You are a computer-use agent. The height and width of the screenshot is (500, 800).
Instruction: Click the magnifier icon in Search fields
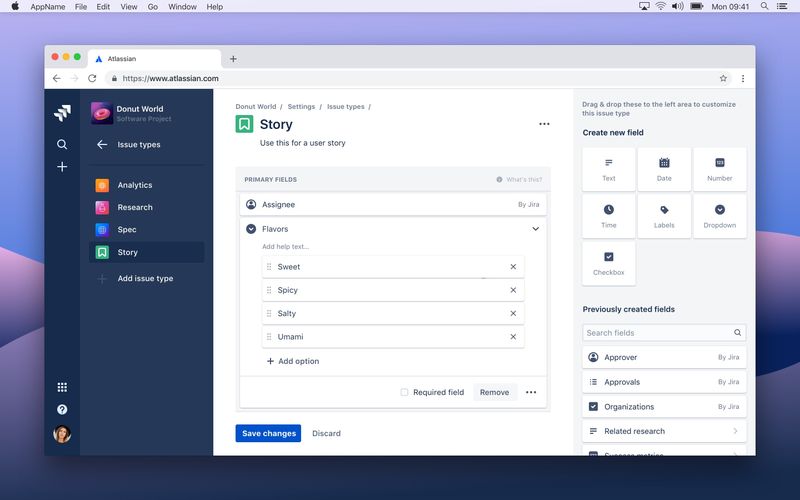click(x=737, y=333)
